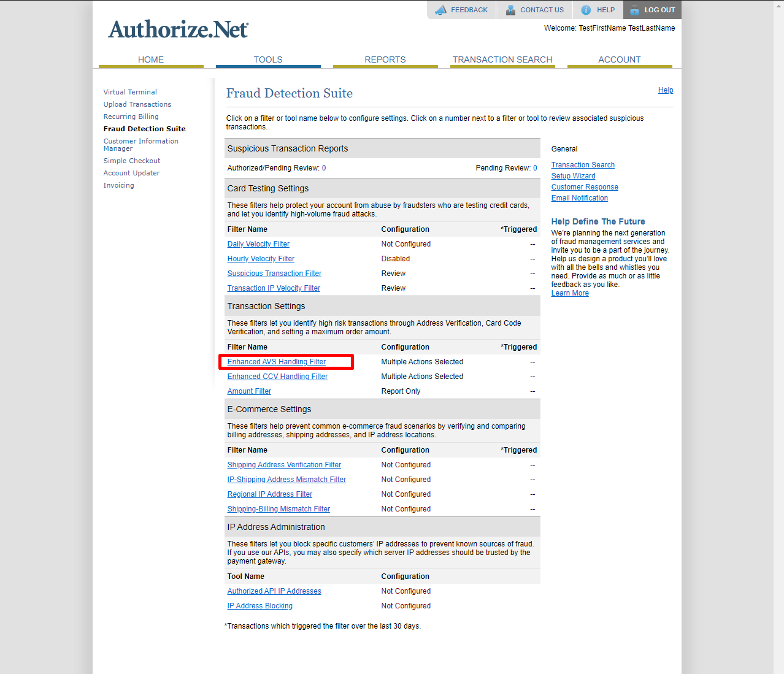Click the Pending Review count 0
Viewport: 784px width, 674px height.
(x=535, y=168)
